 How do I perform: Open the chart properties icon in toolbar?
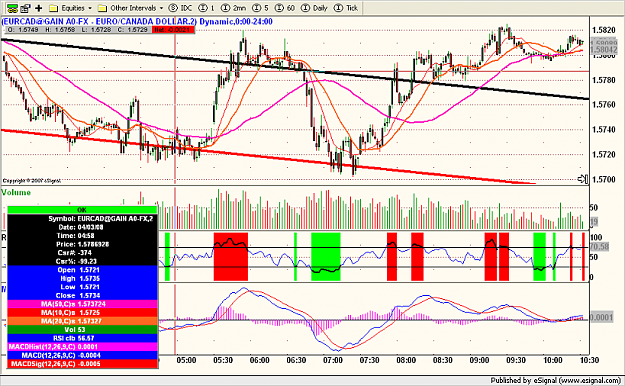pyautogui.click(x=26, y=8)
